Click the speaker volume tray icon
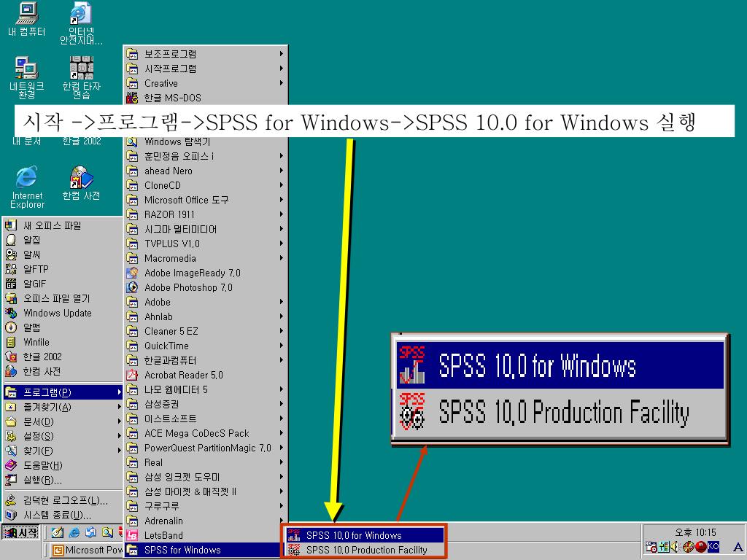The height and width of the screenshot is (560, 747). click(x=675, y=547)
